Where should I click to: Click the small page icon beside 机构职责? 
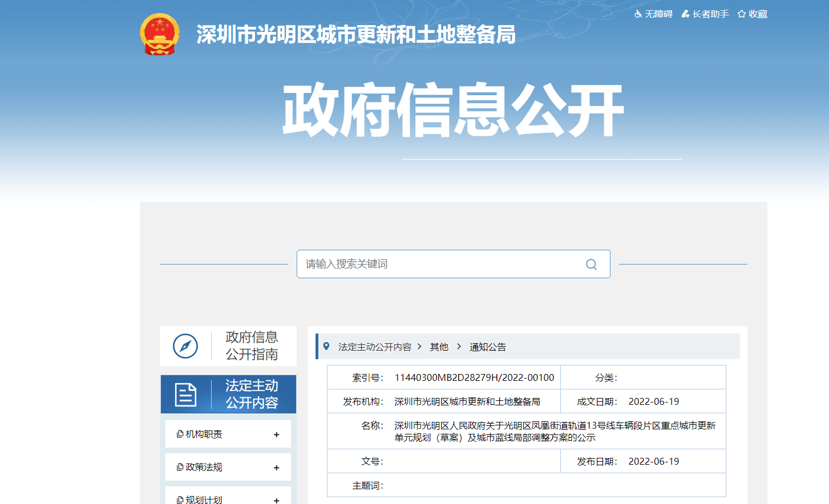(x=180, y=434)
